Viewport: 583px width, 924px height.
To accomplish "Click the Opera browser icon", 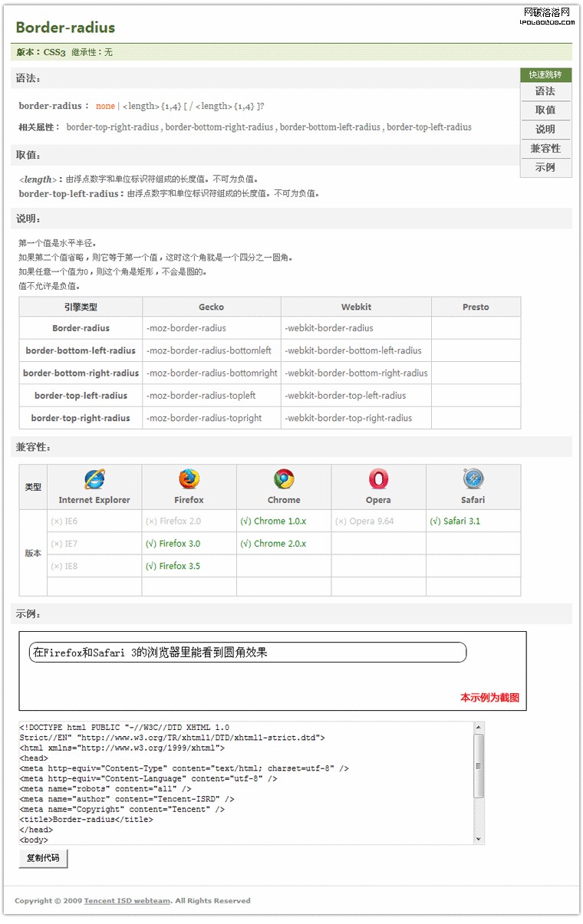I will coord(378,479).
